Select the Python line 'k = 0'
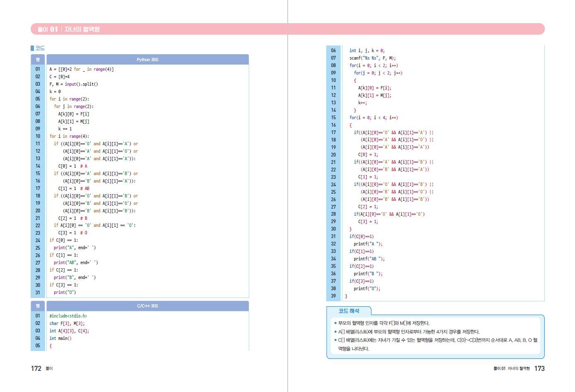 pos(55,91)
